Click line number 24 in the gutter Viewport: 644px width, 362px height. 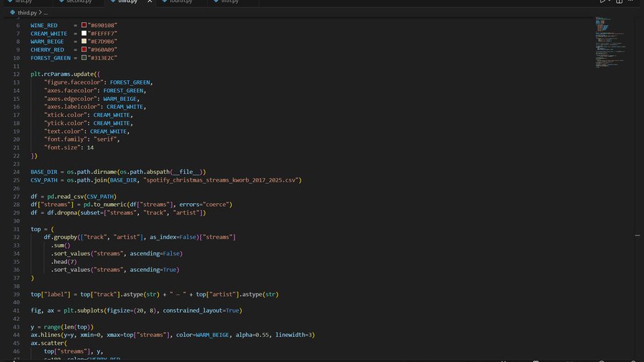(x=16, y=172)
